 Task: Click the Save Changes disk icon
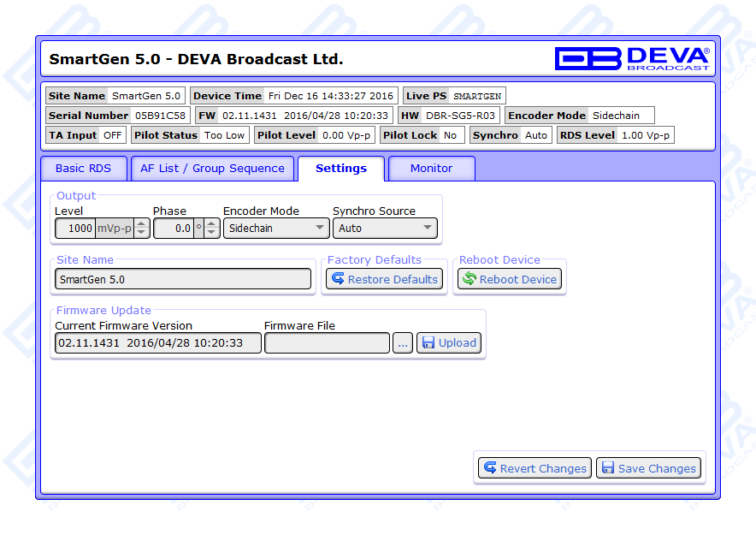(x=608, y=468)
